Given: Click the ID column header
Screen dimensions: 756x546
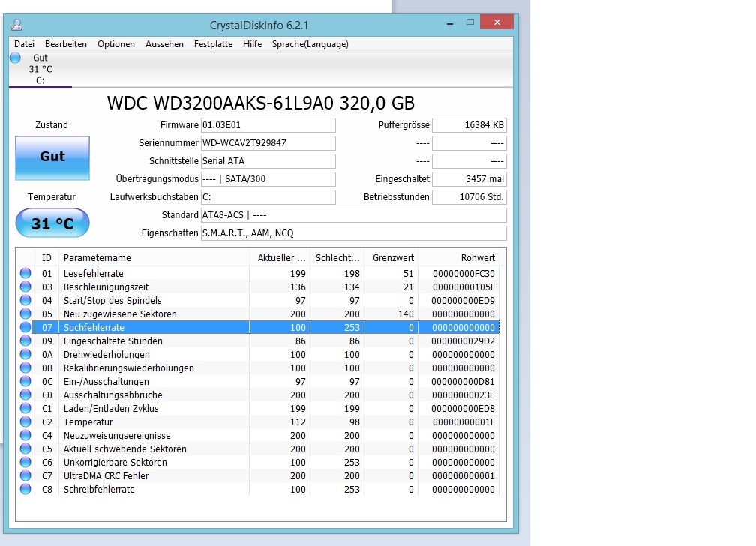Looking at the screenshot, I should [x=46, y=258].
